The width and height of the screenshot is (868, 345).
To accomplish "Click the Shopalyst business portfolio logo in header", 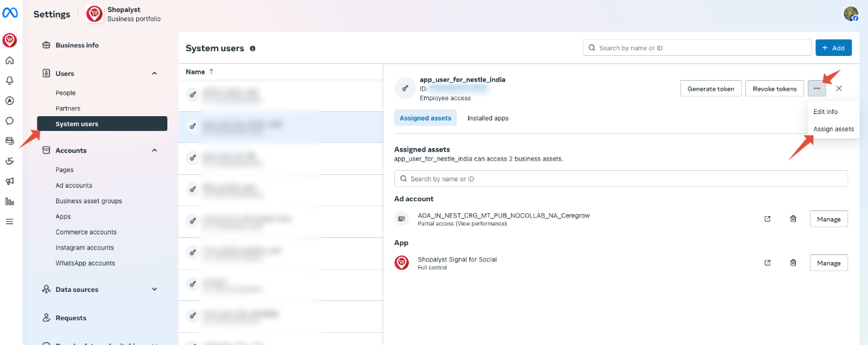I will (x=94, y=14).
